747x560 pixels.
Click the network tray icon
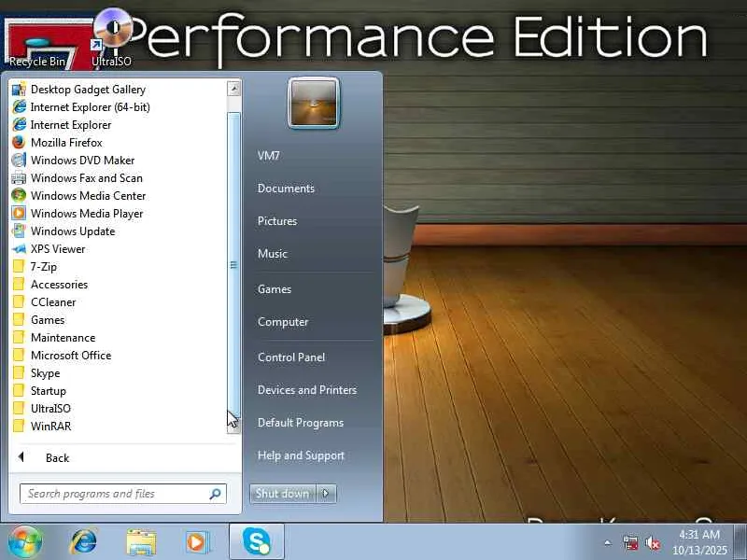tap(630, 543)
